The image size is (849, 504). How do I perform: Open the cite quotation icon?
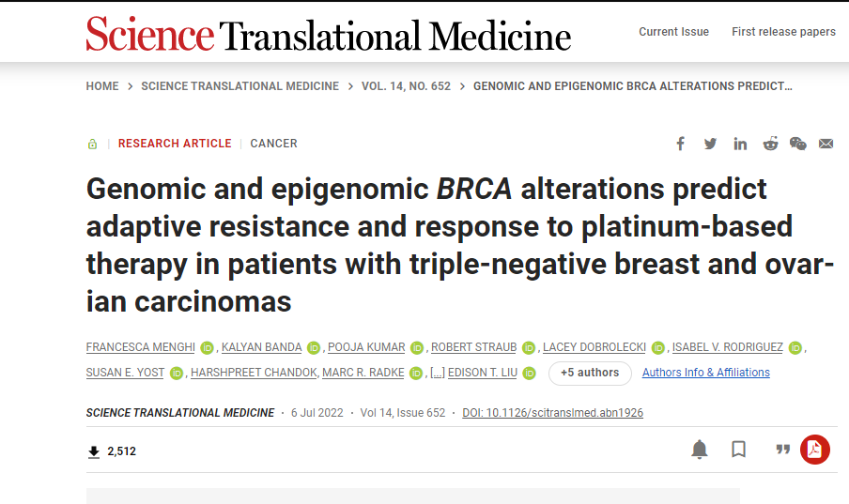click(782, 450)
